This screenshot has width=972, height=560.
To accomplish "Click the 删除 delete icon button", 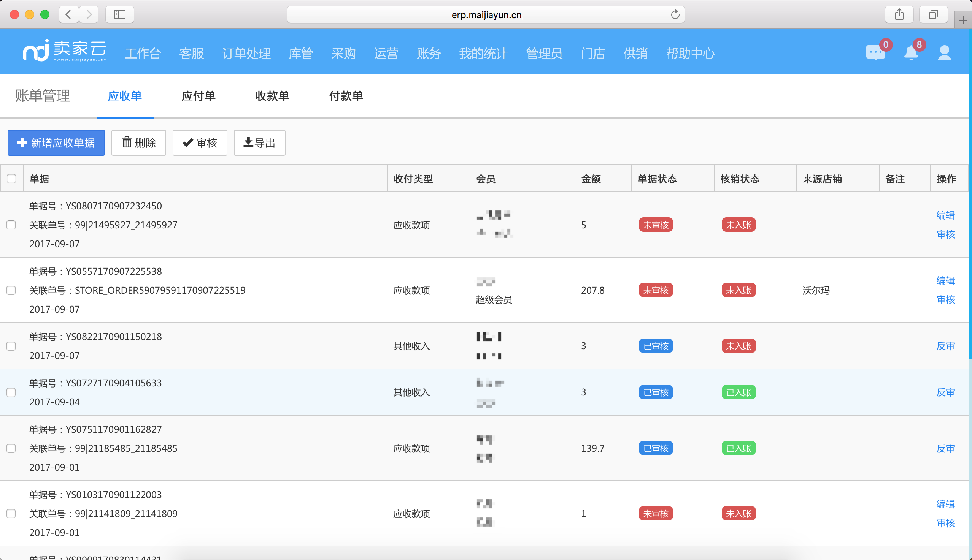I will point(138,142).
